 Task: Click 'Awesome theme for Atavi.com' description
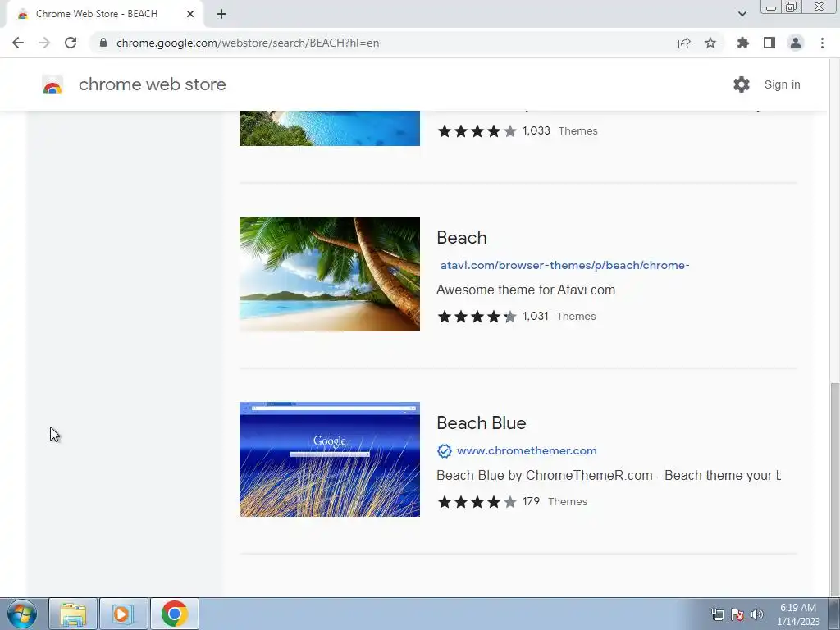526,290
